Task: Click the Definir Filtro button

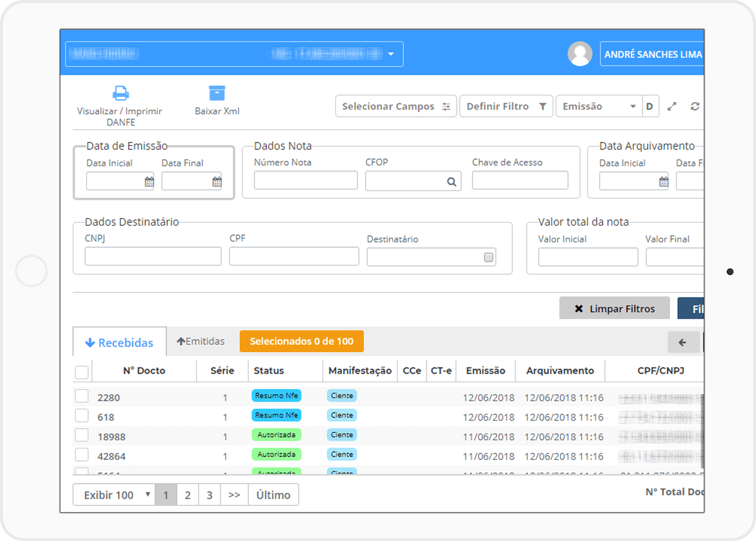Action: click(x=507, y=107)
